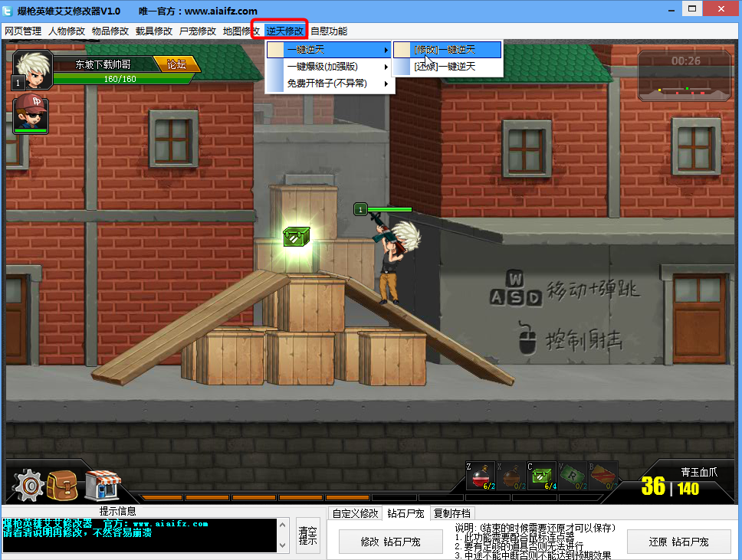Open the backpack inventory icon
Image resolution: width=742 pixels, height=560 pixels.
[x=62, y=486]
